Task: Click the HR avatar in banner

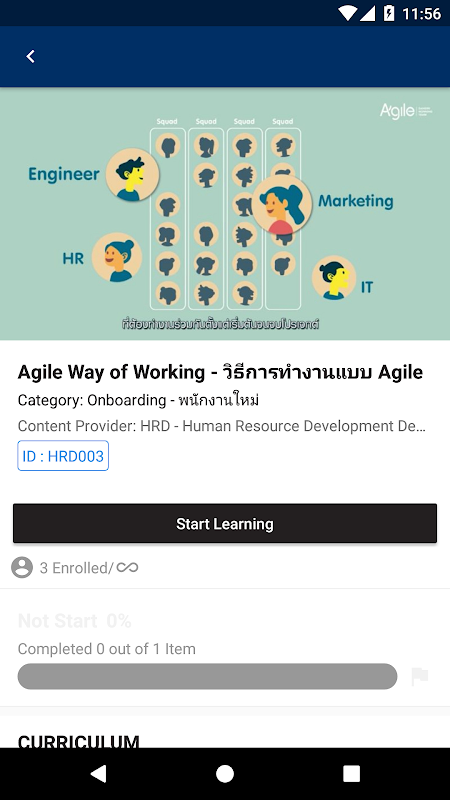Action: point(117,257)
